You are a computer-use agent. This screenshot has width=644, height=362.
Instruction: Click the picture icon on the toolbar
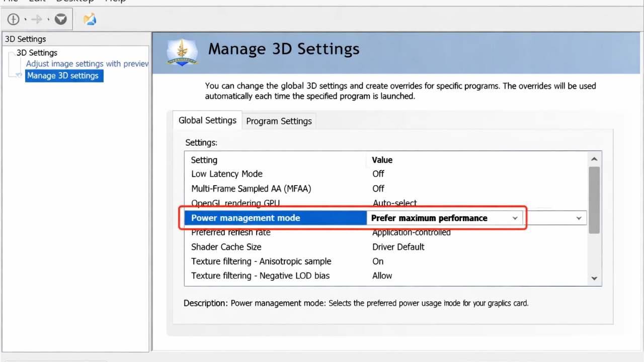(90, 19)
